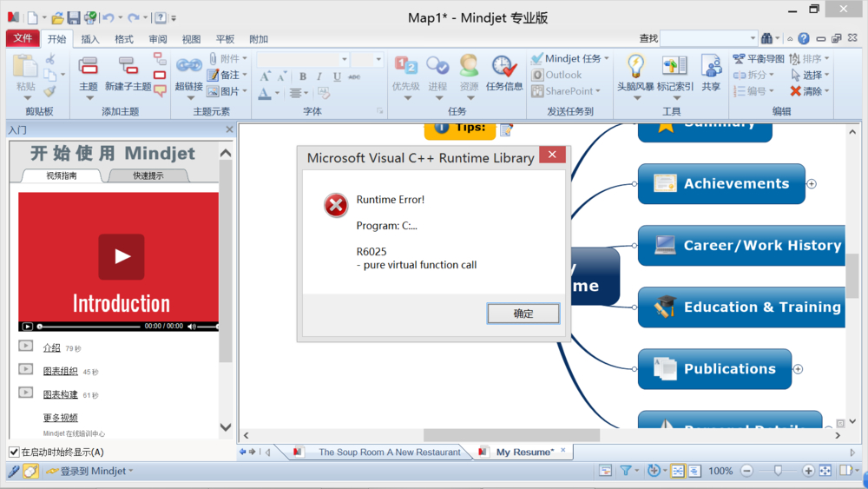Close the 入门 side panel
868x489 pixels.
point(229,129)
